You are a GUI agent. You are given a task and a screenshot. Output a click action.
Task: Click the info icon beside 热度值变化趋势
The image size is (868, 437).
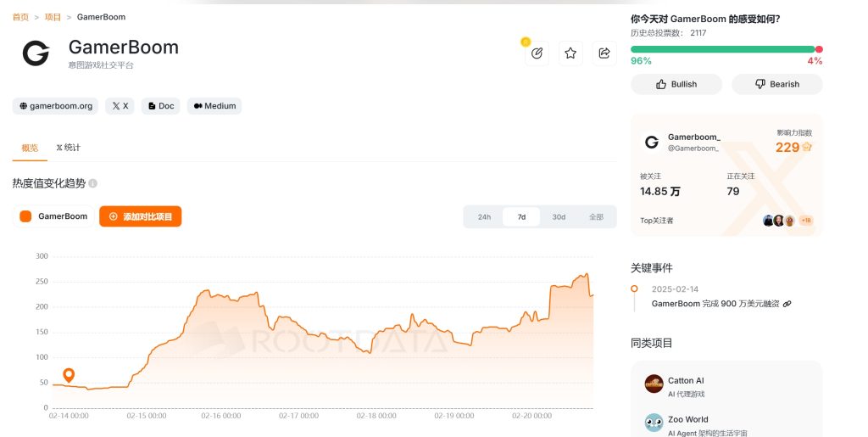point(93,183)
